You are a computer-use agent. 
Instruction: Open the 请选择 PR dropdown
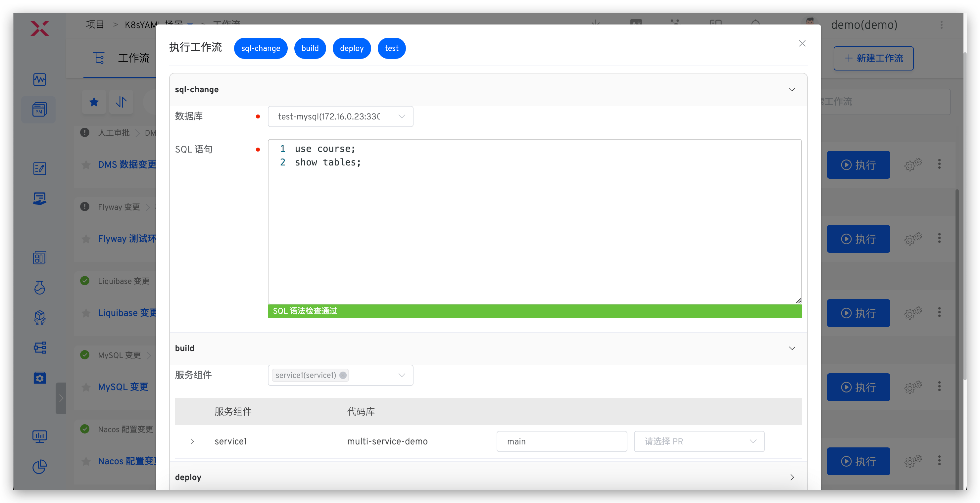[x=699, y=441]
